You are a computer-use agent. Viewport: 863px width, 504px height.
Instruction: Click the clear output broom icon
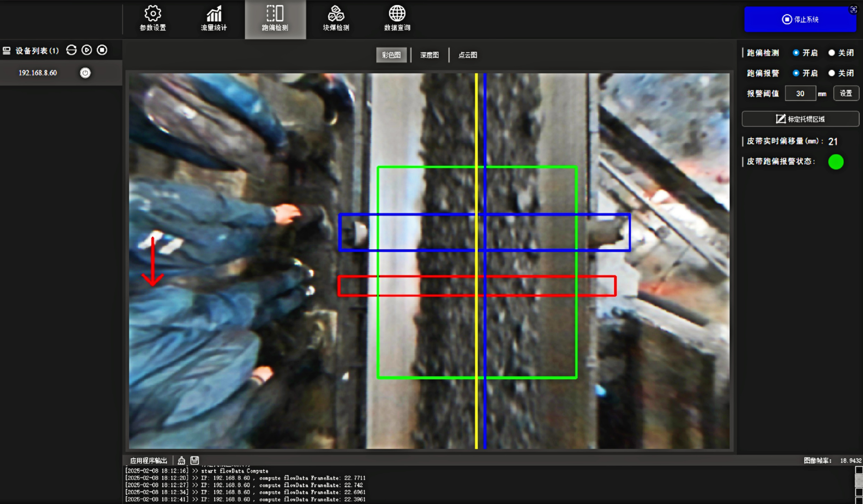click(x=181, y=460)
